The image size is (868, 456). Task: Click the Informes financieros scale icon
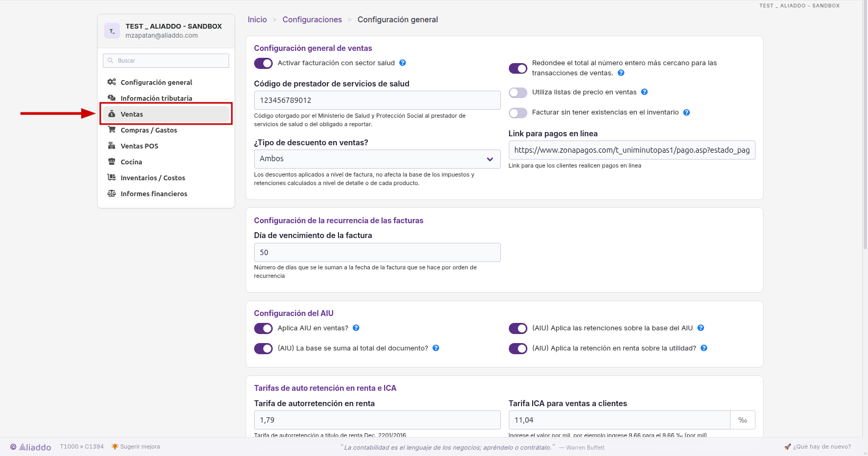coord(111,194)
